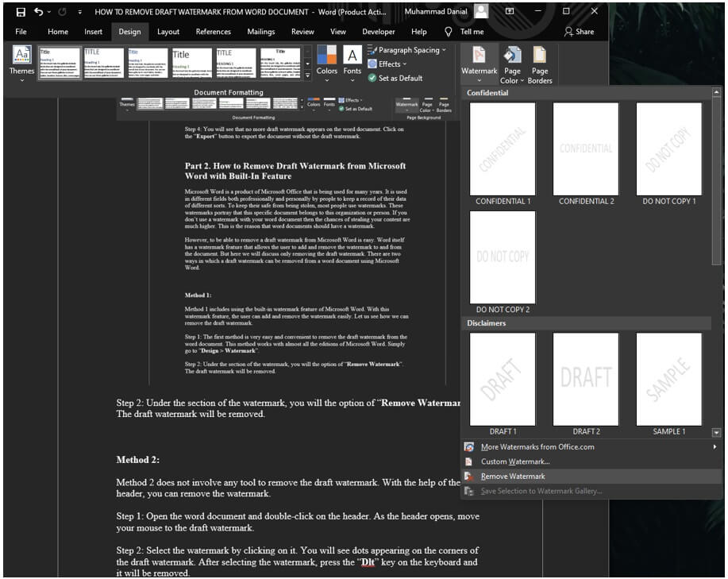Switch to the Mailings tab

coord(262,32)
